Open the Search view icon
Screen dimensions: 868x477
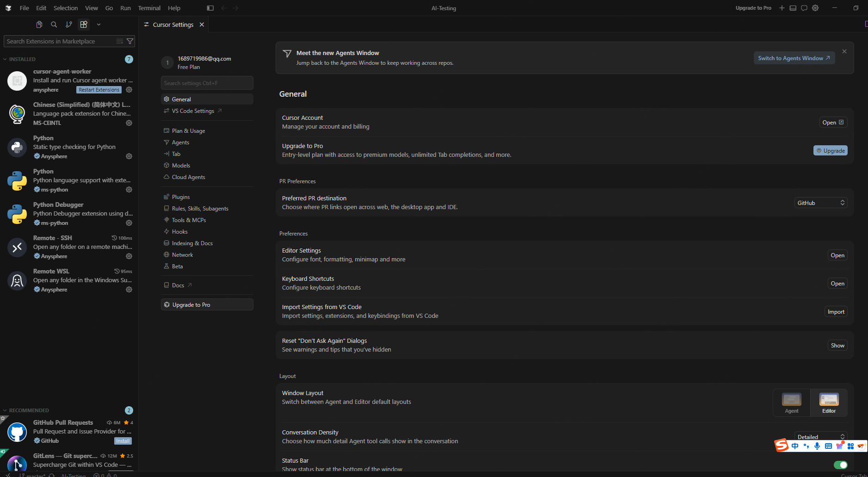(54, 25)
